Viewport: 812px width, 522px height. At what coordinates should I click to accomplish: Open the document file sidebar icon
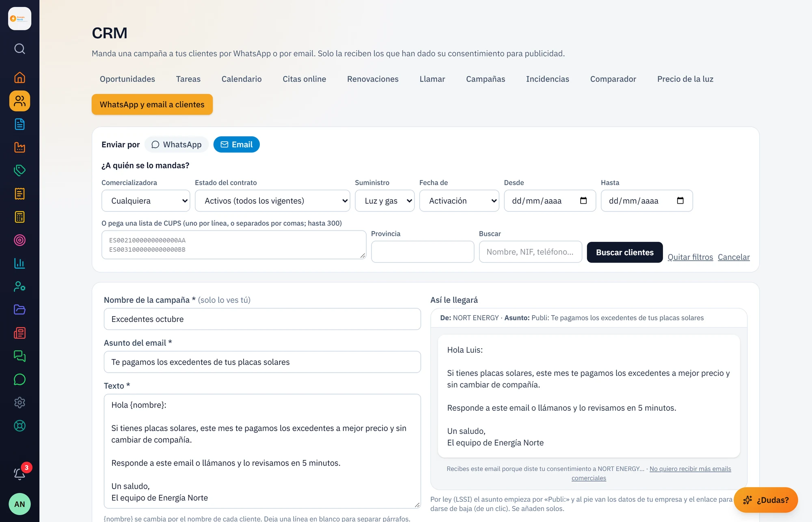[19, 124]
